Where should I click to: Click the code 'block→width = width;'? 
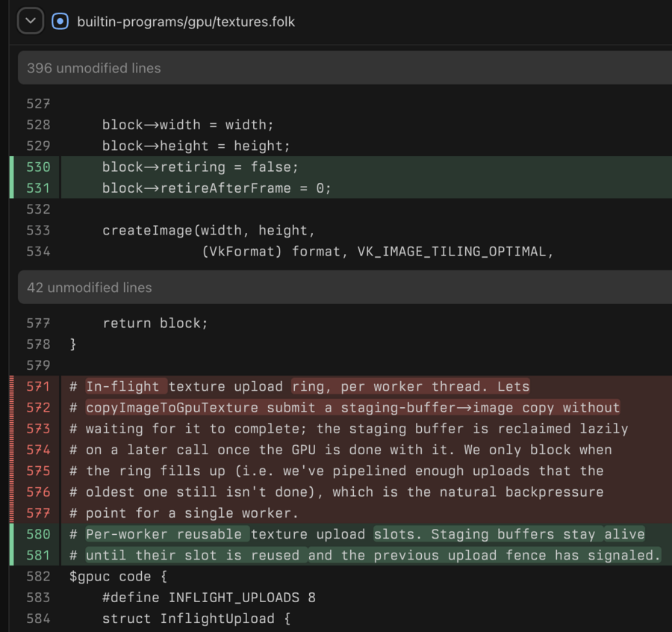tap(187, 124)
